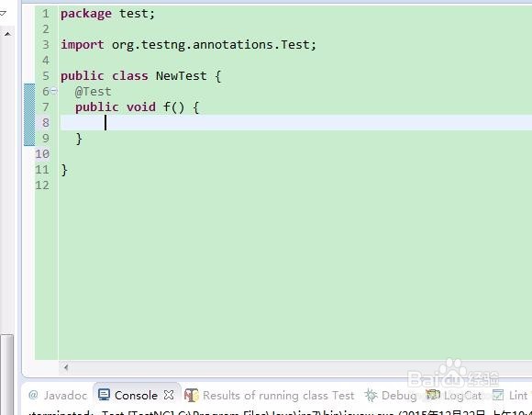The height and width of the screenshot is (415, 532).
Task: Click the editor horizontal scroll left arrow
Action: click(x=66, y=367)
